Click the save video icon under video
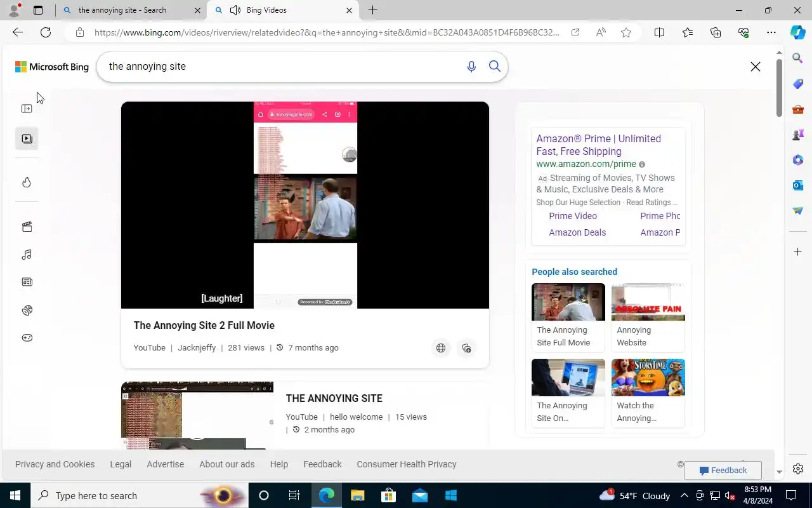Screen dimensions: 812x508 click(x=466, y=348)
